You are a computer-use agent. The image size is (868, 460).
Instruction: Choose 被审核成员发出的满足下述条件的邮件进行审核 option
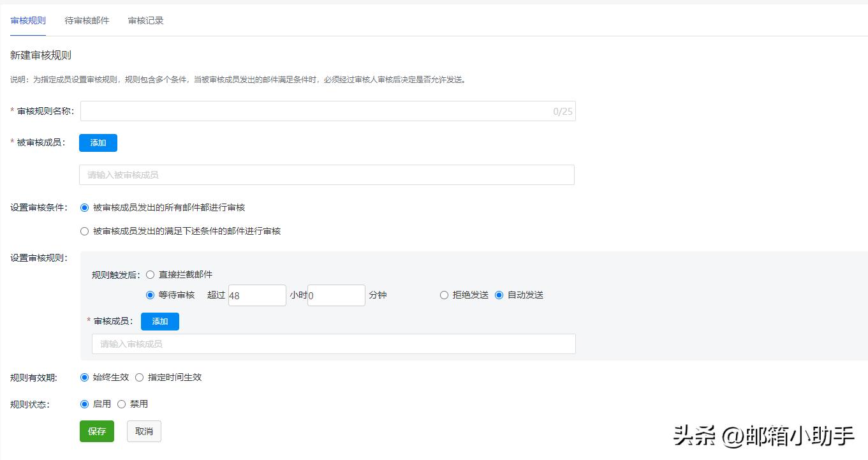click(84, 231)
